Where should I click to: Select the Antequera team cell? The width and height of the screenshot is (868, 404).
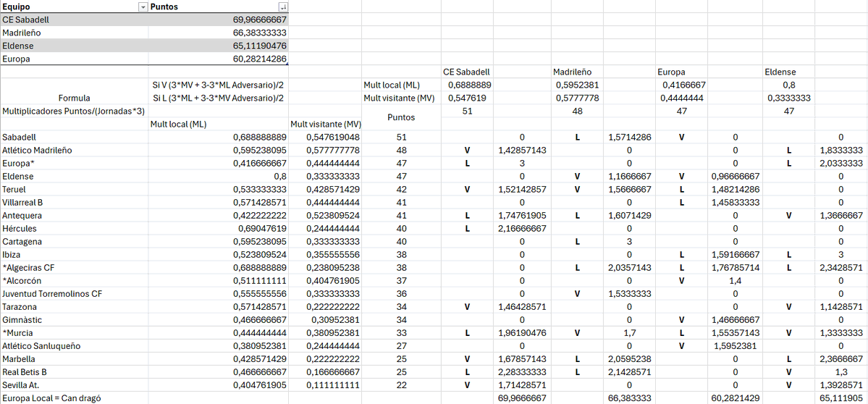pyautogui.click(x=74, y=215)
